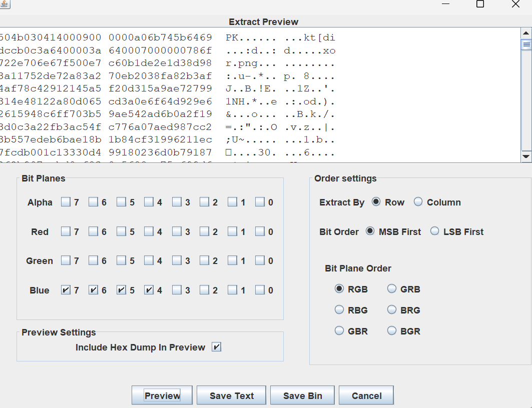Viewport: 532px width, 408px height.
Task: Enable Green bit plane 7
Action: pos(66,260)
